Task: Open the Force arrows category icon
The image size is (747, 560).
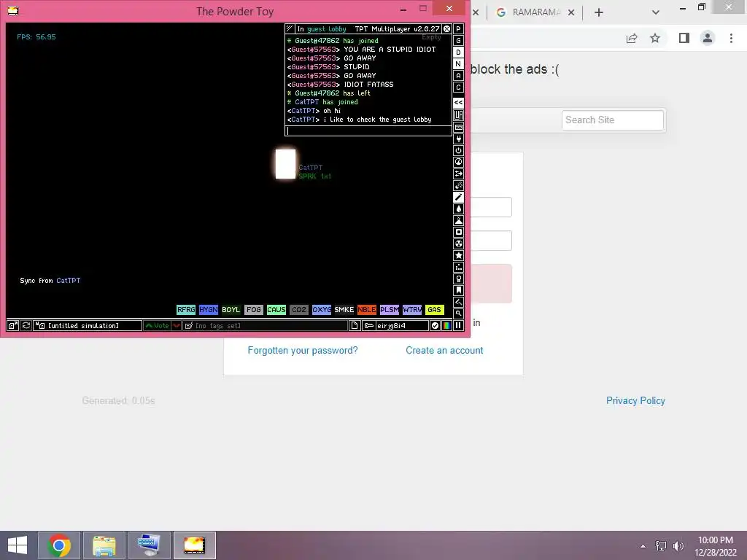Action: click(458, 174)
